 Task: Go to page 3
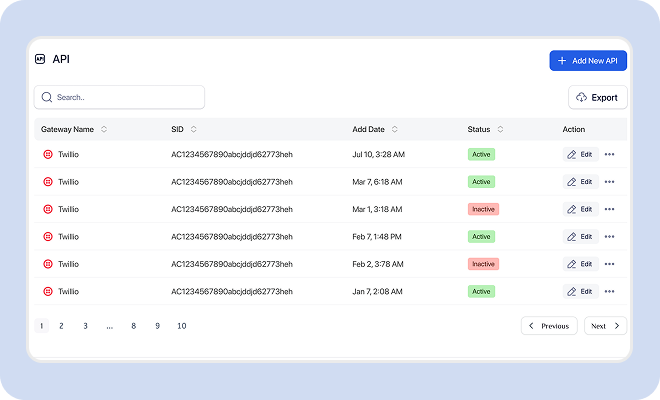85,326
